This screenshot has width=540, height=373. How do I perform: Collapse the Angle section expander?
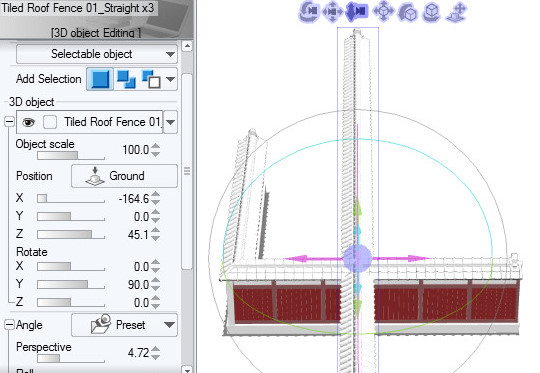coord(10,325)
